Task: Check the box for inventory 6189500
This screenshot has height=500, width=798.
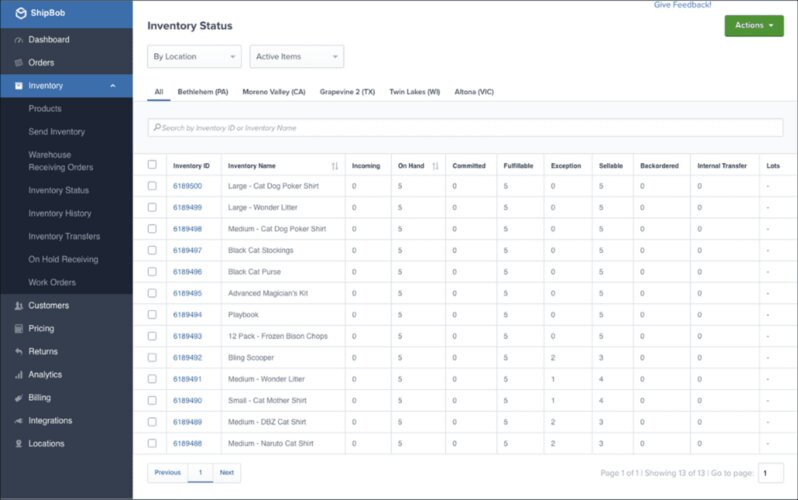Action: 152,186
